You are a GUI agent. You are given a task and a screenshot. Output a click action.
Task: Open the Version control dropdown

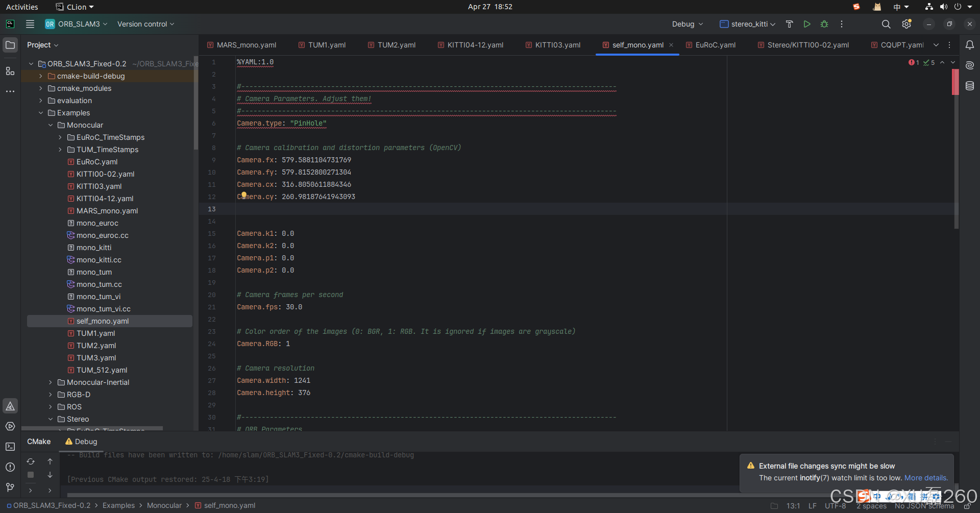(146, 24)
